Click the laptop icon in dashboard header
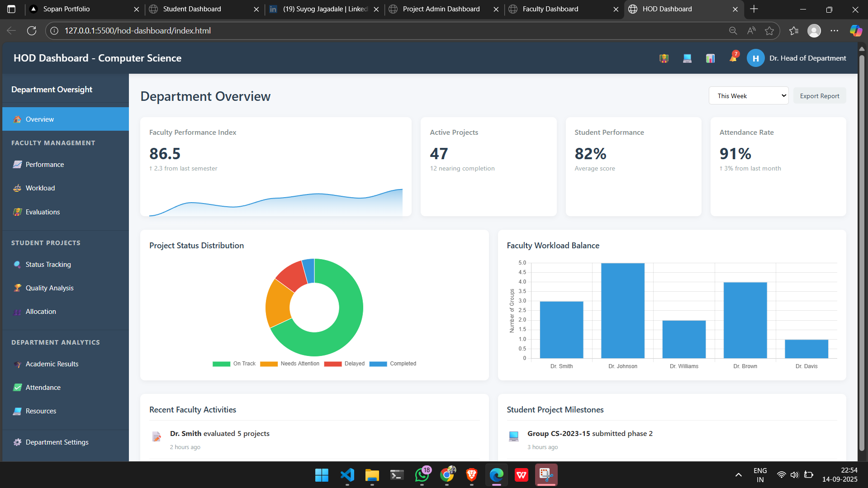The image size is (868, 488). pyautogui.click(x=687, y=58)
